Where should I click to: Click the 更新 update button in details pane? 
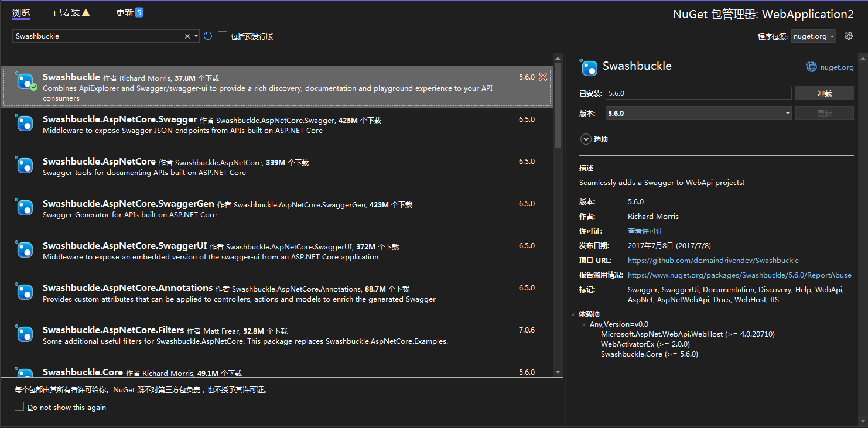click(824, 113)
